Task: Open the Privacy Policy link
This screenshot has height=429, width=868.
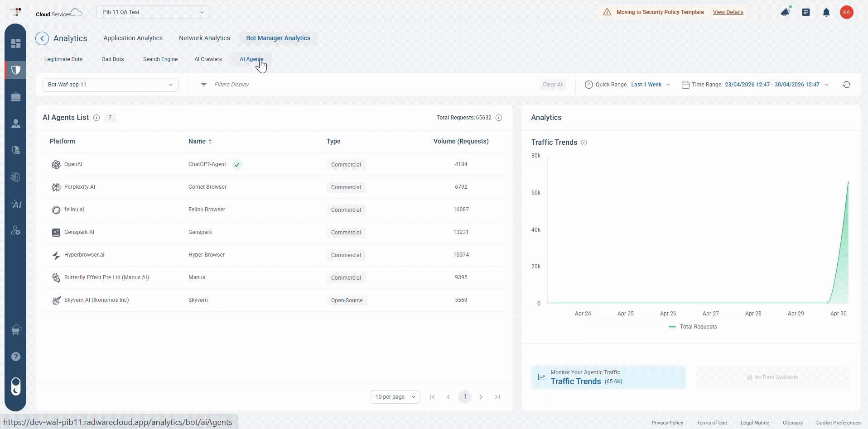Action: [x=667, y=423]
